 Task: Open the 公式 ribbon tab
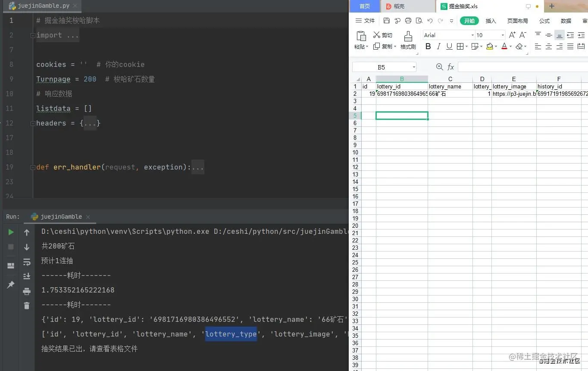pyautogui.click(x=544, y=21)
